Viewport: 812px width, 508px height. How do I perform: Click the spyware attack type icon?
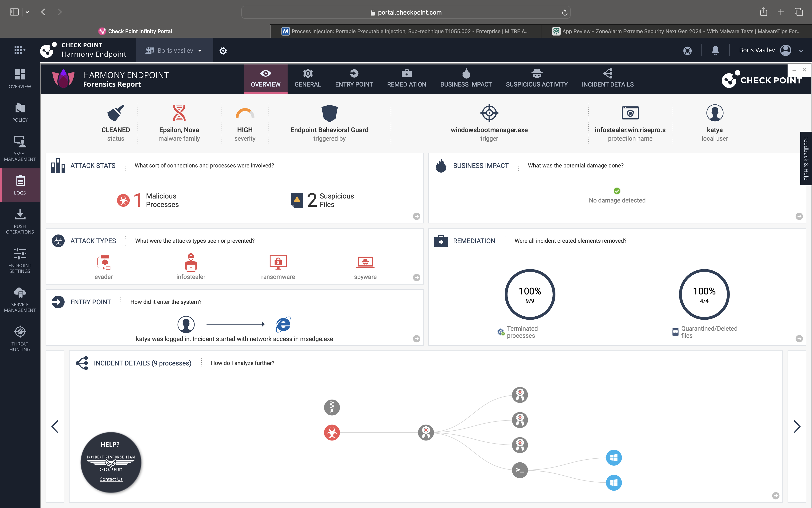point(365,262)
